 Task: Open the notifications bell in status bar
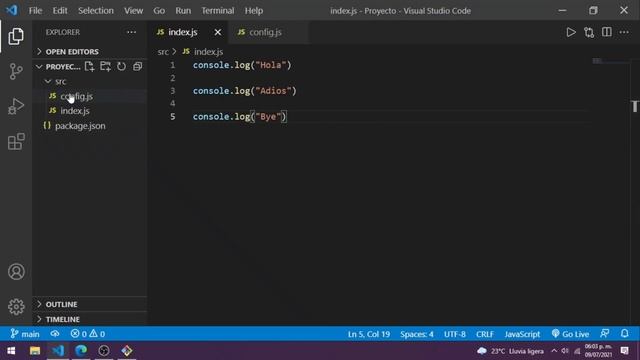click(624, 334)
